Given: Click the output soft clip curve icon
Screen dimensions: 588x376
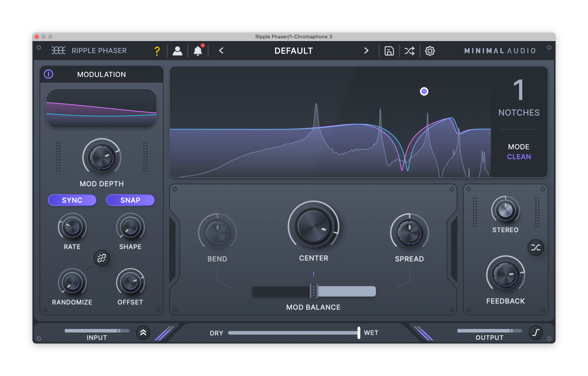Looking at the screenshot, I should point(536,333).
